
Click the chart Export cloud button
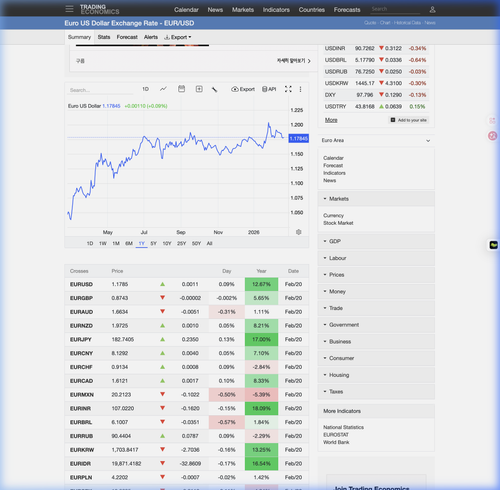243,89
